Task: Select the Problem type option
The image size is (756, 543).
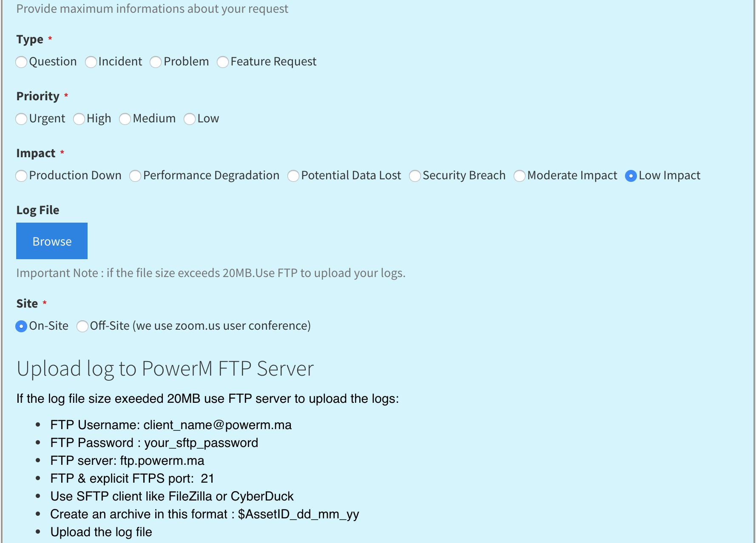Action: point(156,62)
